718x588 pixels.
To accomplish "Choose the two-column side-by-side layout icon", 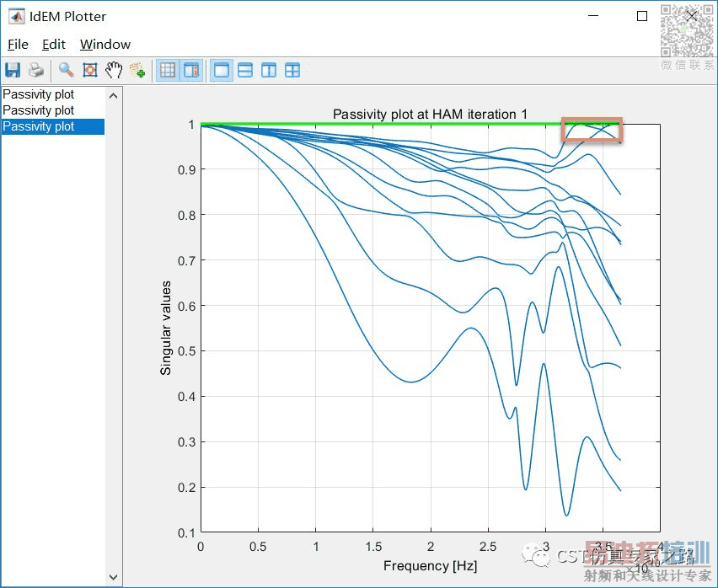I will click(269, 71).
